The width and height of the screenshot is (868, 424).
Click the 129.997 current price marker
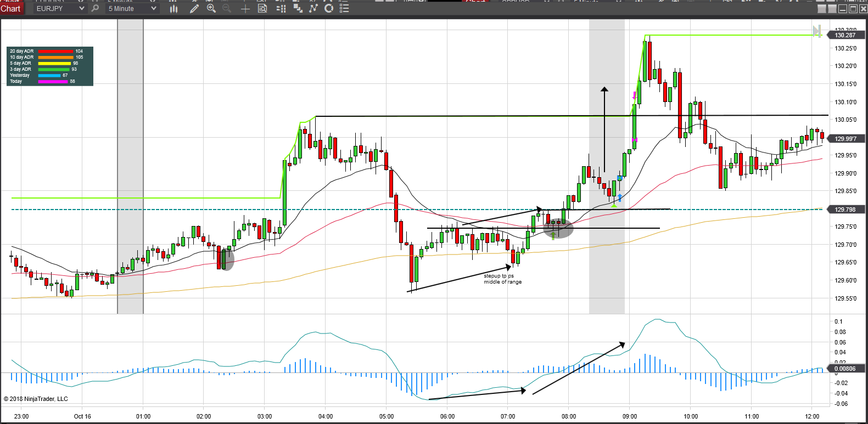845,139
